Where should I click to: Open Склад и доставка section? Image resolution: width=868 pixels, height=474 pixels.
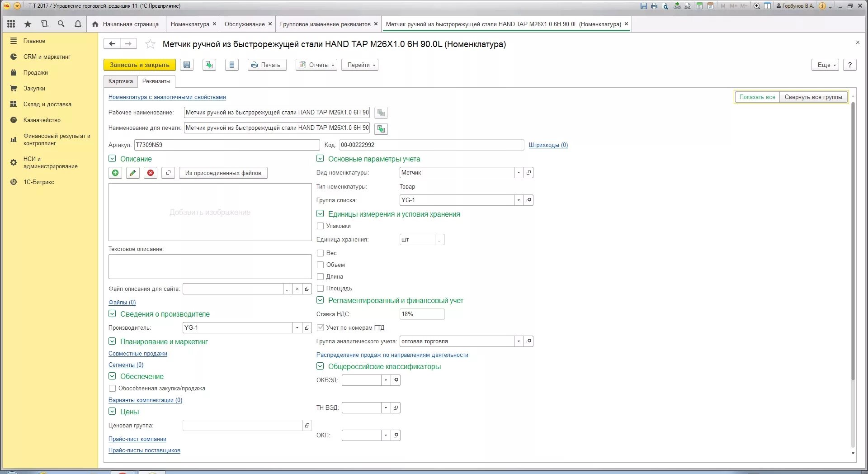click(x=47, y=104)
